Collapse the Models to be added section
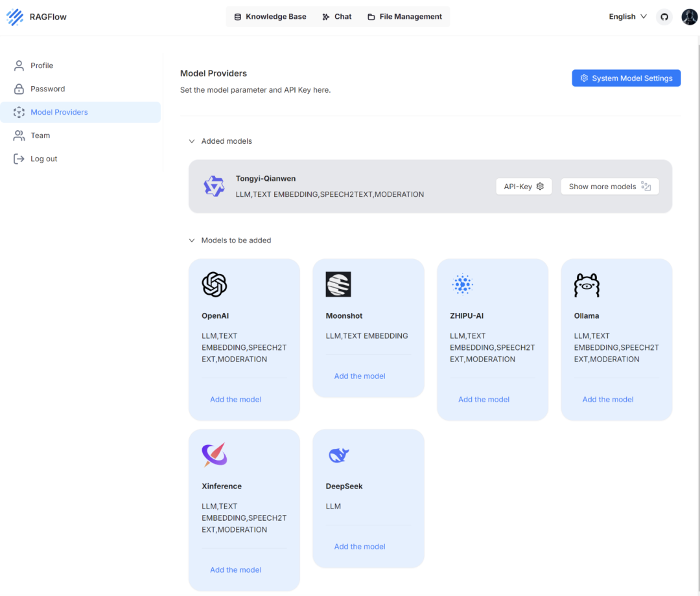The image size is (700, 596). (192, 240)
